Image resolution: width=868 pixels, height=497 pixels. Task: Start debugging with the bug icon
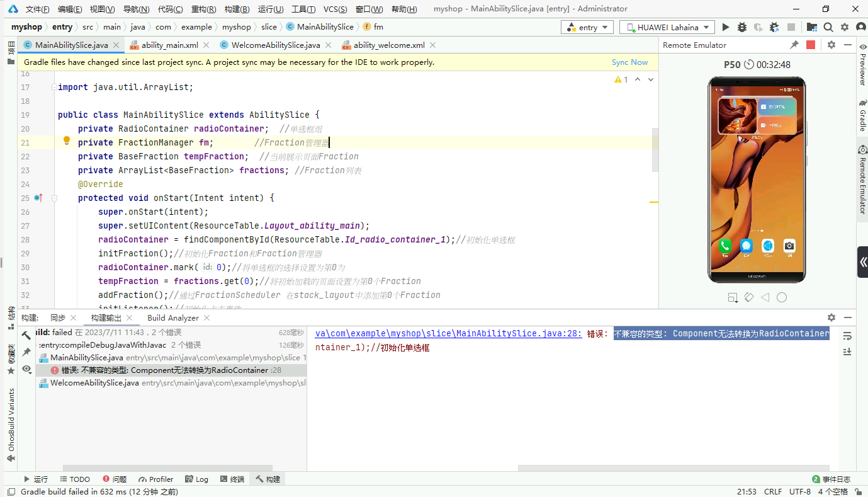pyautogui.click(x=742, y=27)
